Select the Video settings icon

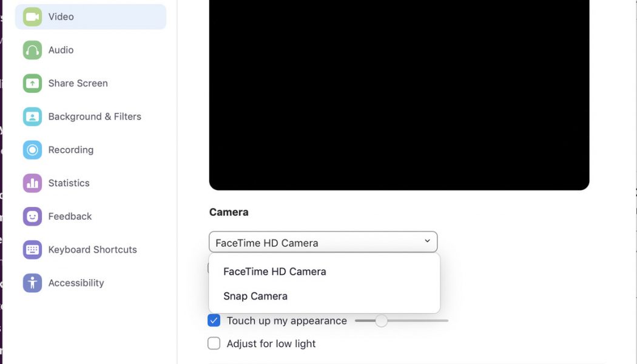click(x=32, y=16)
